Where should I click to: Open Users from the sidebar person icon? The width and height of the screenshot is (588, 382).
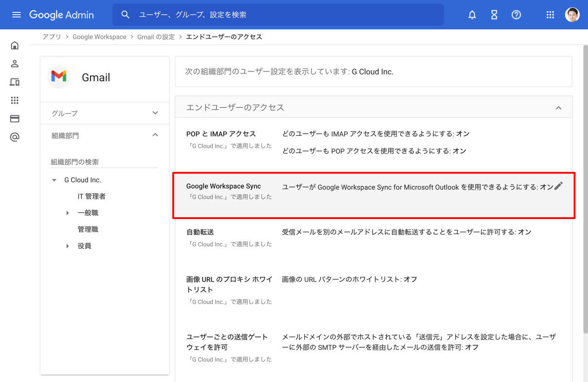pyautogui.click(x=15, y=63)
